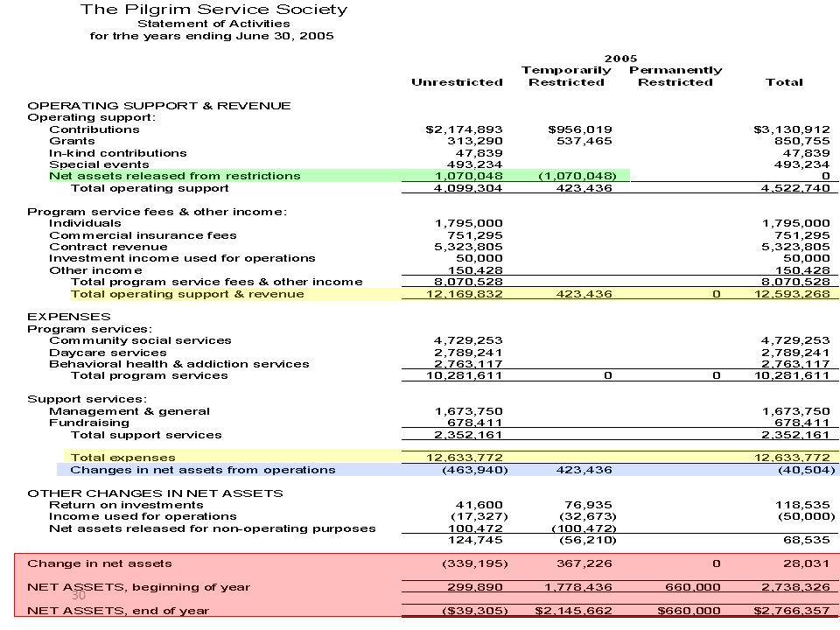Click the 'Individuals' row label
Viewport: 840px width, 630px height.
tap(85, 223)
